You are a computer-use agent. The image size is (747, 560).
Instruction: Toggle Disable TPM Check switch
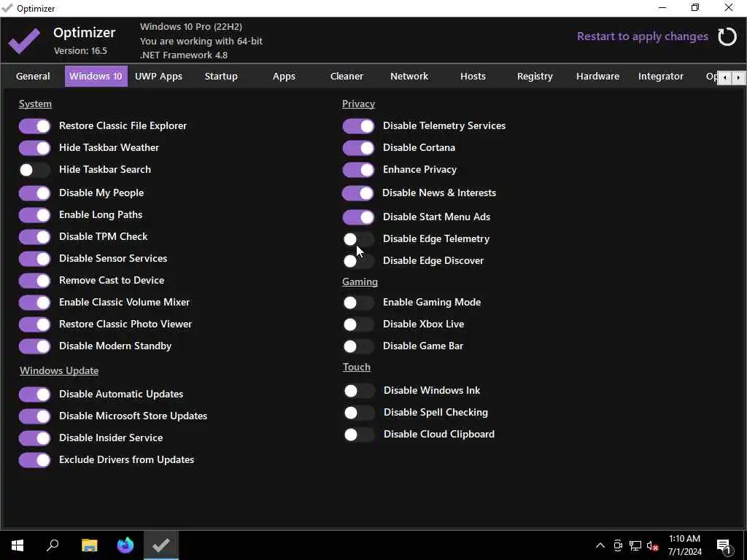coord(35,237)
